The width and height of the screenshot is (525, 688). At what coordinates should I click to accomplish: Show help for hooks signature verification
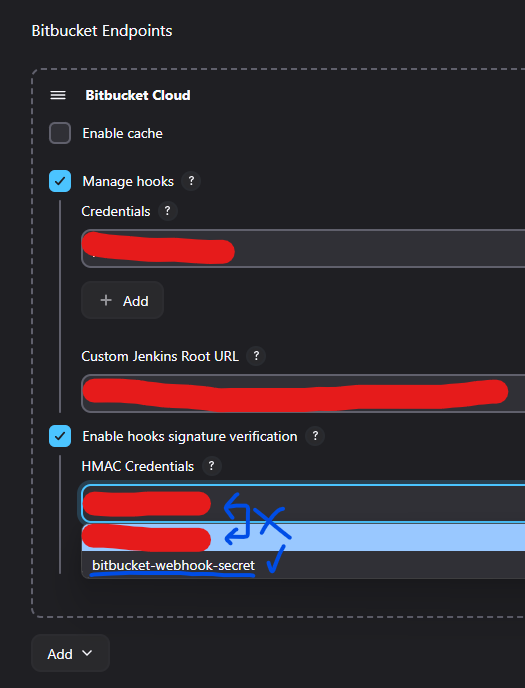[315, 436]
